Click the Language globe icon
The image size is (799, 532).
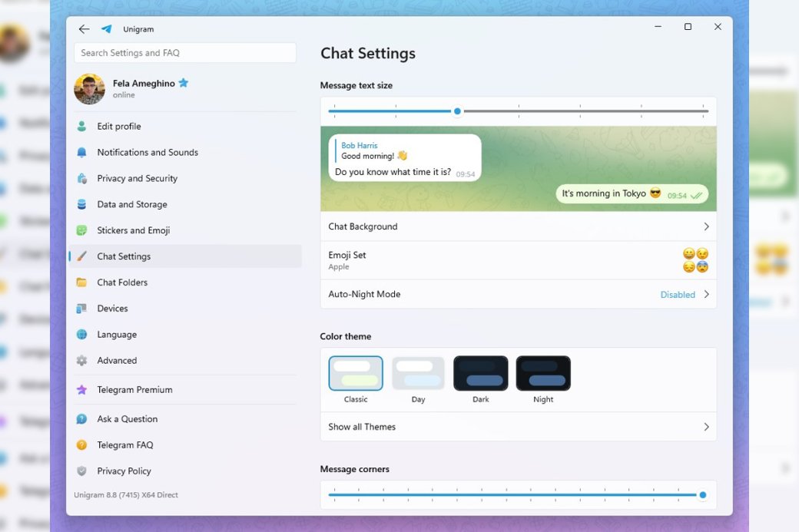[81, 335]
